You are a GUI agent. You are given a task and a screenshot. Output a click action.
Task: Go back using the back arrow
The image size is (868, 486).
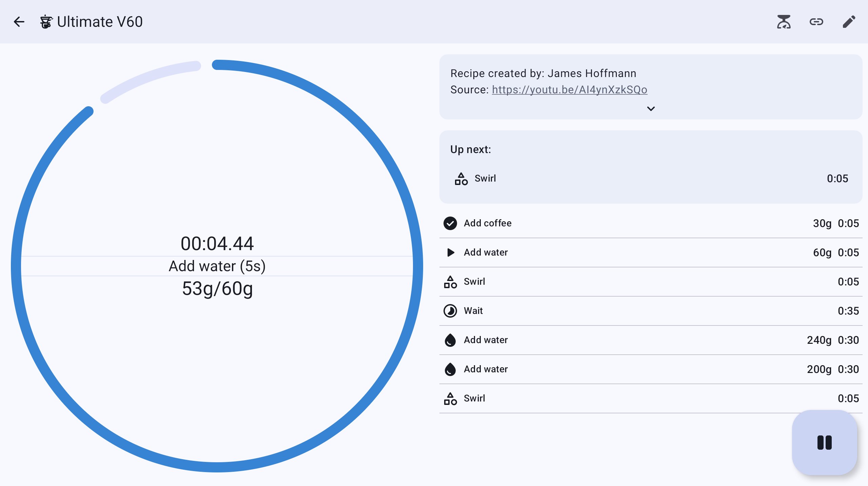(x=19, y=22)
